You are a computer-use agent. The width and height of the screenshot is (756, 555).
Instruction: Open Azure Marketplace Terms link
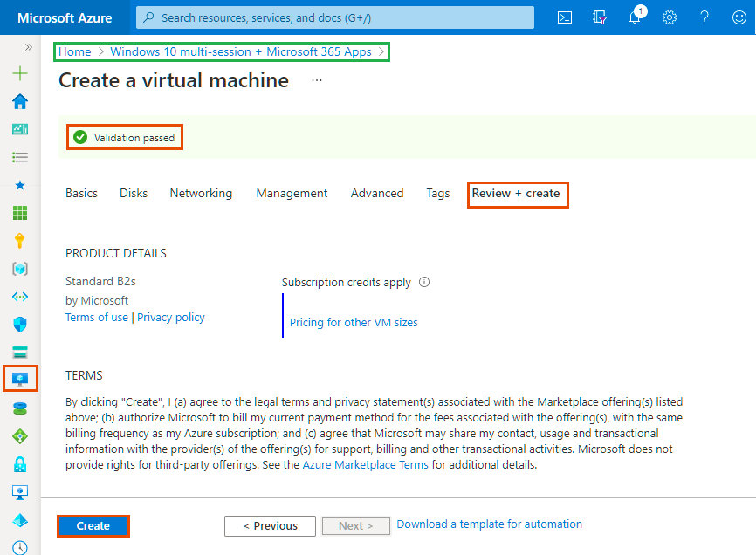(365, 464)
